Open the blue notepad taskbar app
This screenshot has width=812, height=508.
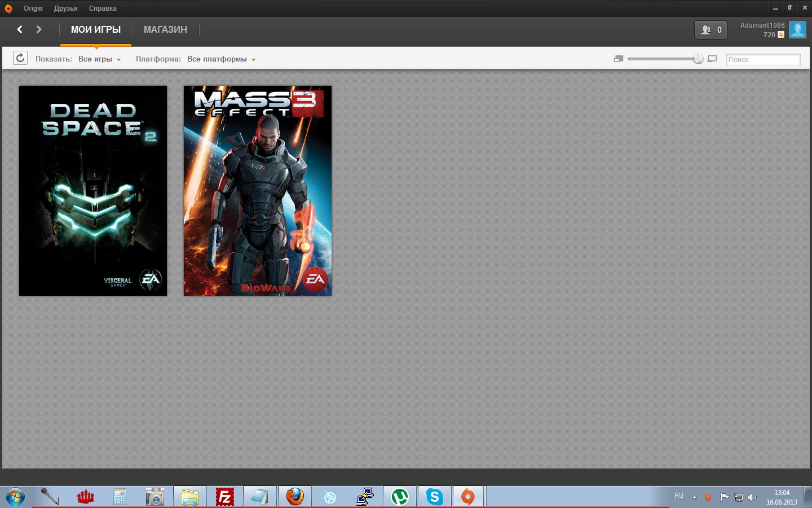point(260,497)
